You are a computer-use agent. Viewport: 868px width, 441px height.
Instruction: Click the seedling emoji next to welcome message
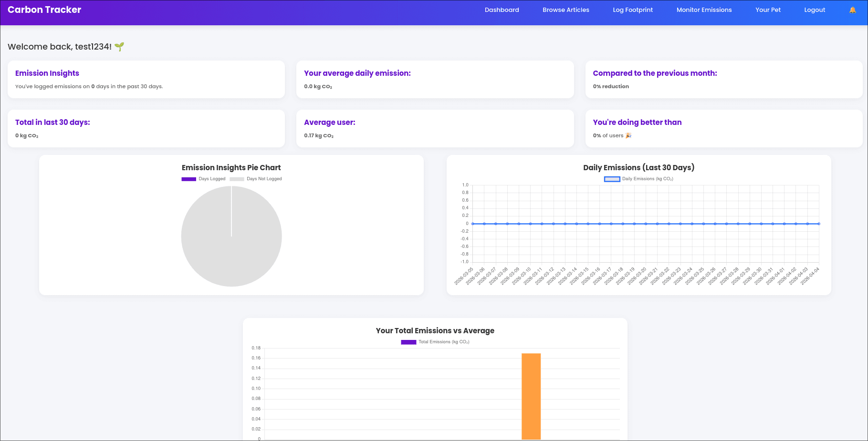click(x=120, y=47)
